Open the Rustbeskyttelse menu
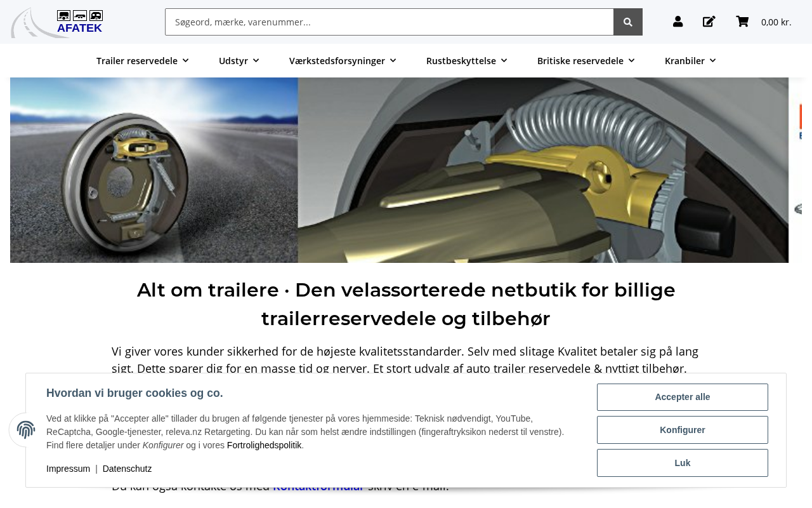Image resolution: width=812 pixels, height=508 pixels. [x=467, y=61]
